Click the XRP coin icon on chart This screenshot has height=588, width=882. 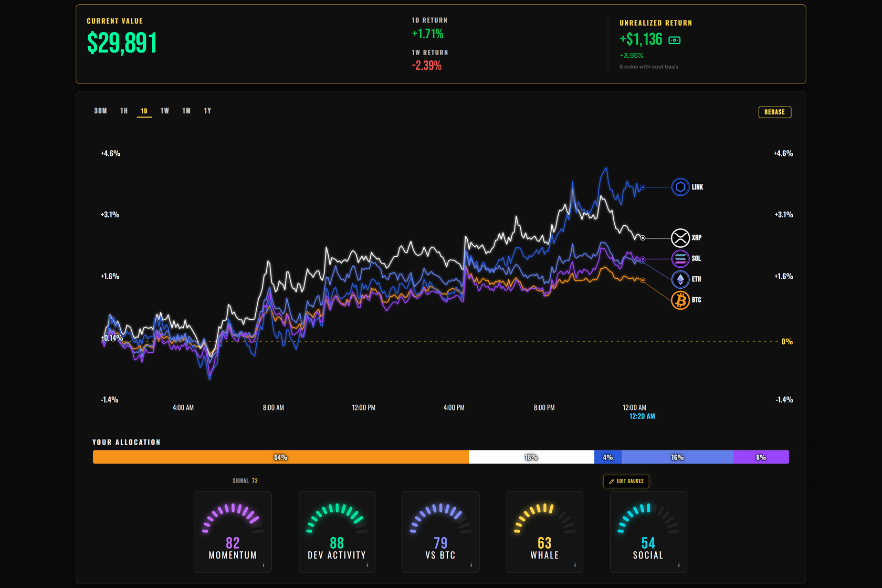coord(680,238)
